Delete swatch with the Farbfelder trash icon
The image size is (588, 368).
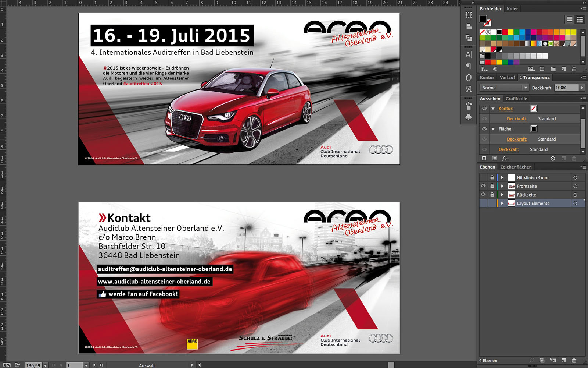[574, 69]
